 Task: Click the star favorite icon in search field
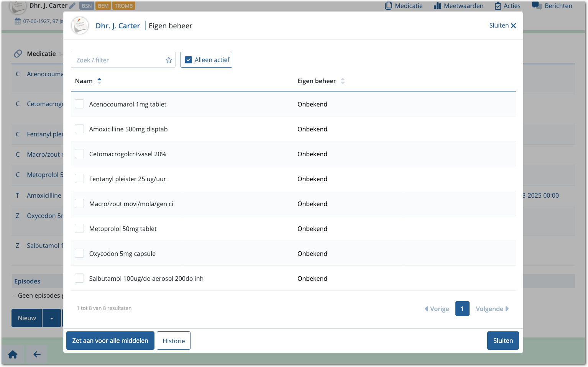pyautogui.click(x=169, y=60)
